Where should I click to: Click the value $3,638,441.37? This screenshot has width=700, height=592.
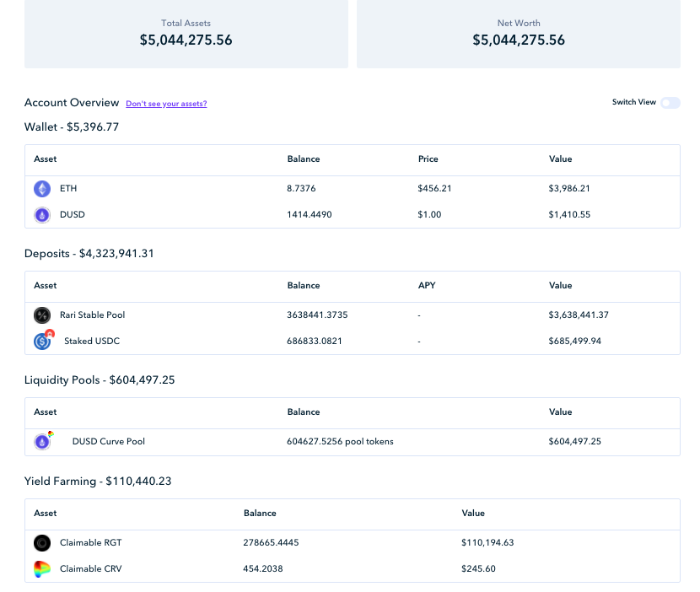click(579, 315)
